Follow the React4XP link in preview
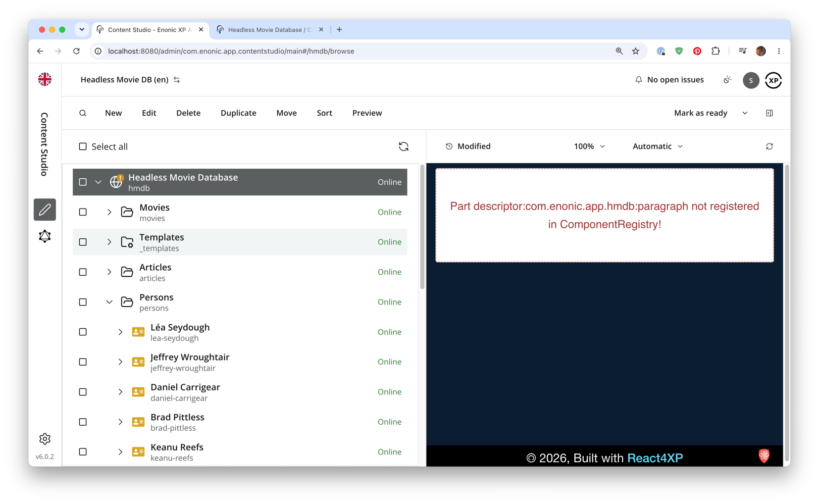This screenshot has height=504, width=819. (x=655, y=458)
